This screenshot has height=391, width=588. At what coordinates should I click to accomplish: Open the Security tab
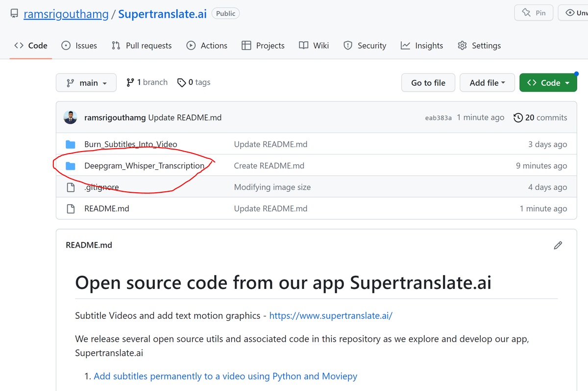coord(365,46)
